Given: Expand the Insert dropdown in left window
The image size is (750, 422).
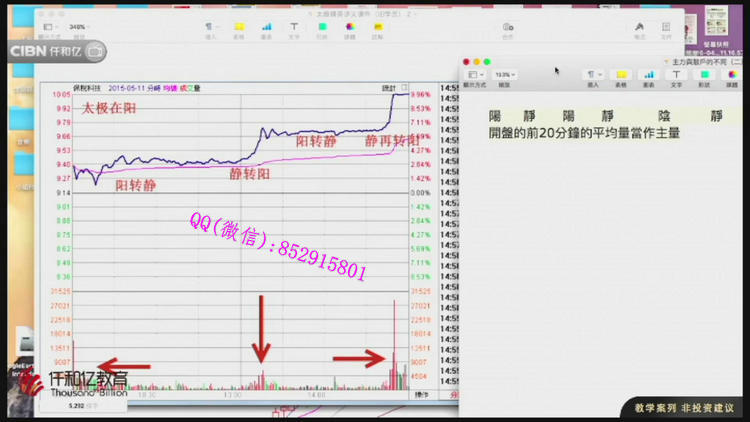Looking at the screenshot, I should pyautogui.click(x=209, y=27).
